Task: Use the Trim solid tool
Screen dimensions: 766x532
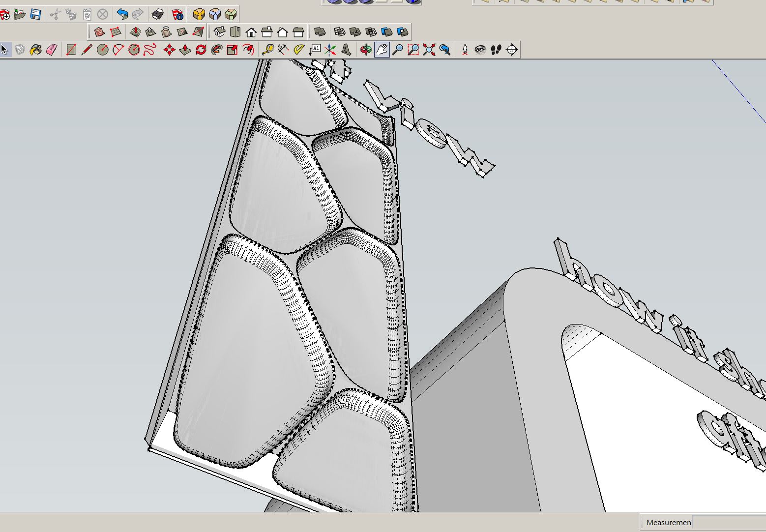Action: click(387, 32)
